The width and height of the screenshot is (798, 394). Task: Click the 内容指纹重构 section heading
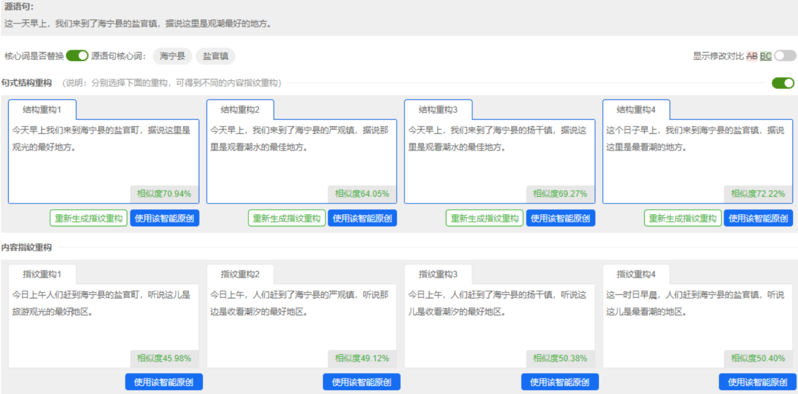pos(26,248)
